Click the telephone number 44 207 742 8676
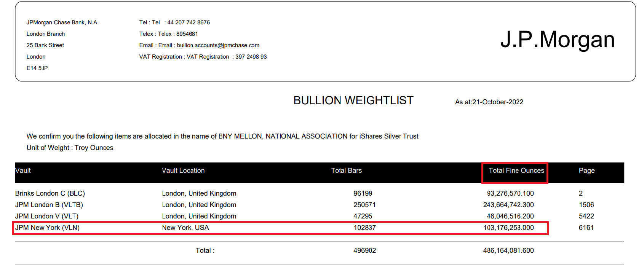Screen dimensions: 644x271 pos(189,22)
